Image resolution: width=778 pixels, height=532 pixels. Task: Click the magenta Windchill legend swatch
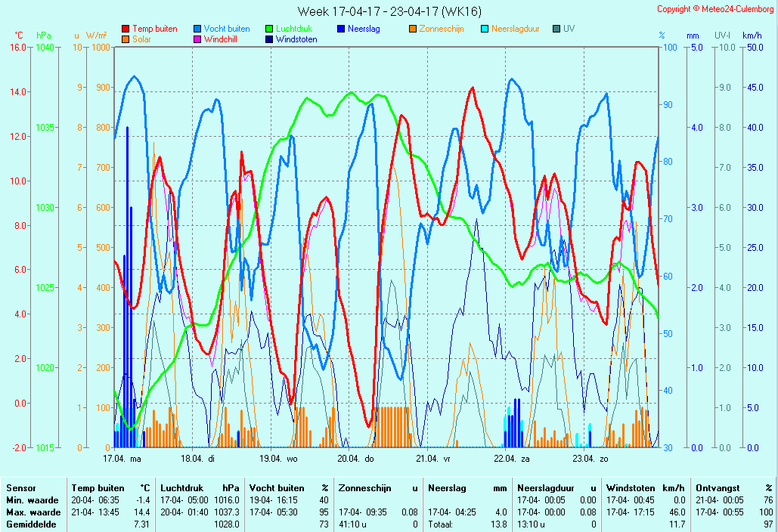(x=197, y=39)
